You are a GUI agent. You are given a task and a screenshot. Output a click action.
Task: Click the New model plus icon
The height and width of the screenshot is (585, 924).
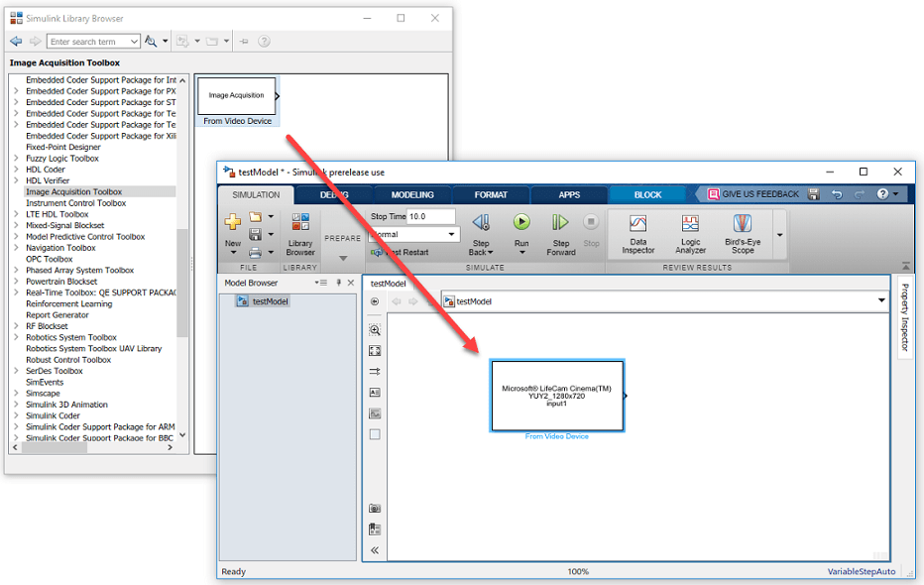pos(233,222)
